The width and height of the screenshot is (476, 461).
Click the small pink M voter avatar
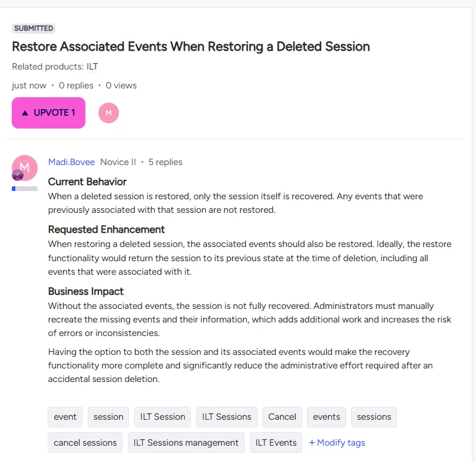coord(108,113)
